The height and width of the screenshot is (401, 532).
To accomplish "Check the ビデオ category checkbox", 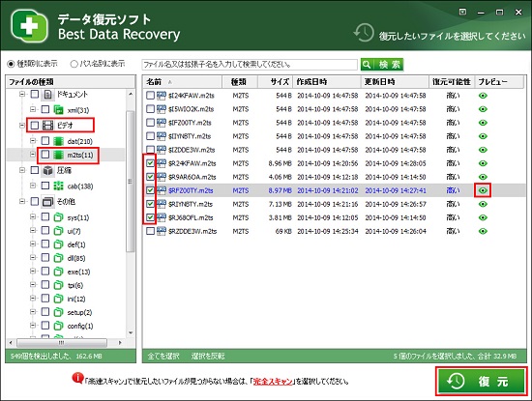I will coord(35,126).
